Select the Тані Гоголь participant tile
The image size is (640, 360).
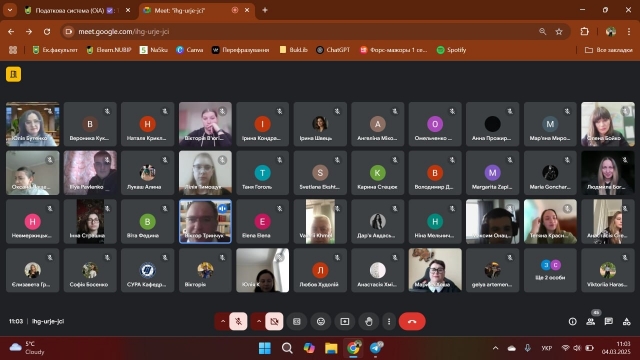(x=262, y=173)
